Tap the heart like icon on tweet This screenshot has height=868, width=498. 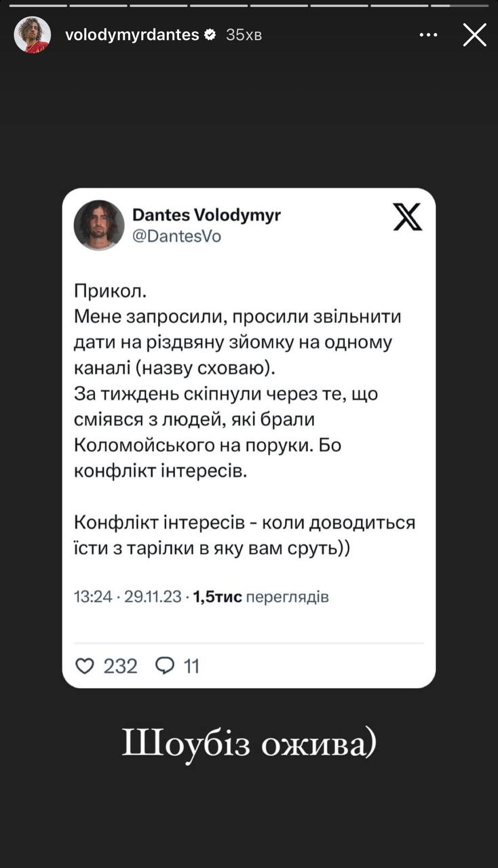tap(84, 666)
